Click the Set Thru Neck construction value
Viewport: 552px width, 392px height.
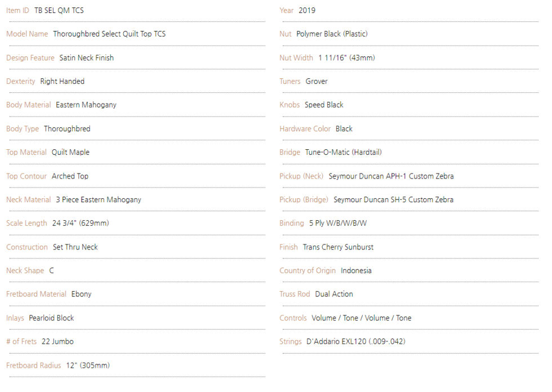(x=75, y=247)
